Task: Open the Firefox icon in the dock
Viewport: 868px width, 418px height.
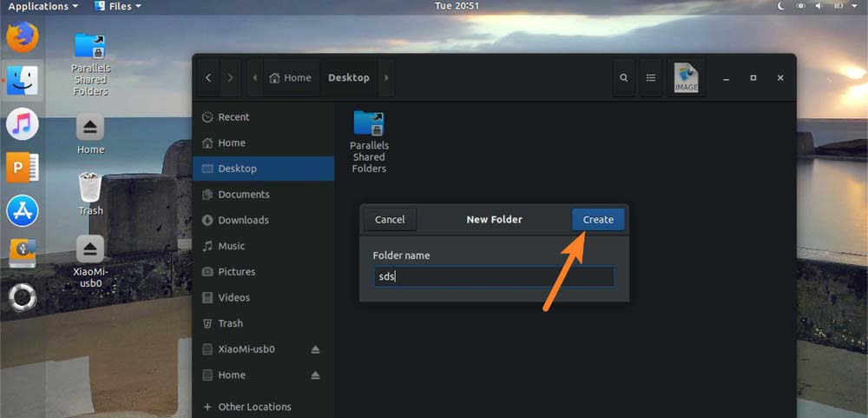Action: [23, 37]
